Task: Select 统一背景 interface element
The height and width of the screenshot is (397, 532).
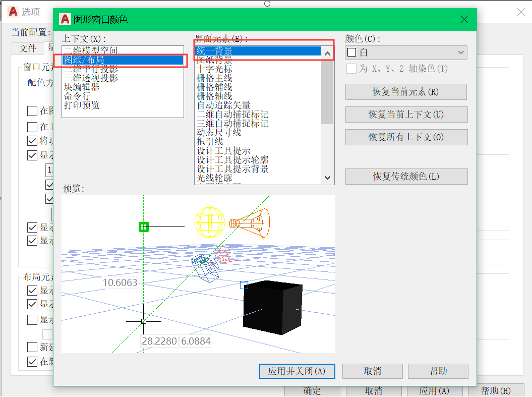Action: pyautogui.click(x=258, y=51)
